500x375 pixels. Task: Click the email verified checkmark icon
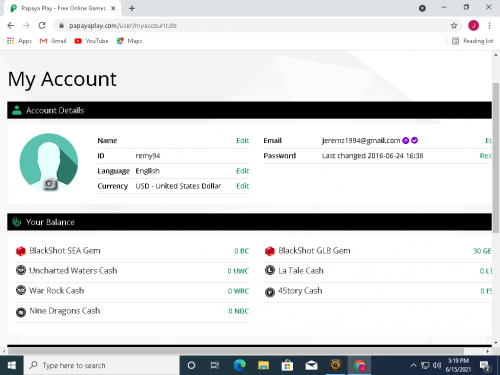point(414,141)
